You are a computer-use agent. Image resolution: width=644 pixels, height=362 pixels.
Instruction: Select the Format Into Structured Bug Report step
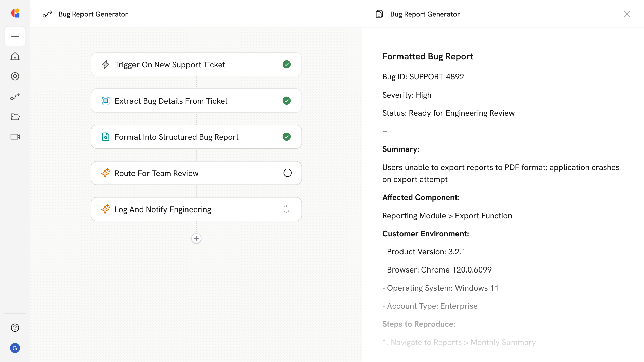tap(176, 137)
